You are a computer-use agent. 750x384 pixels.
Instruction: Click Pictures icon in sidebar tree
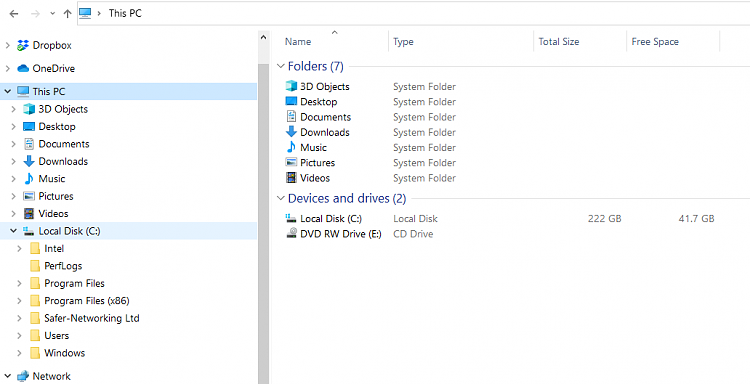click(x=29, y=196)
